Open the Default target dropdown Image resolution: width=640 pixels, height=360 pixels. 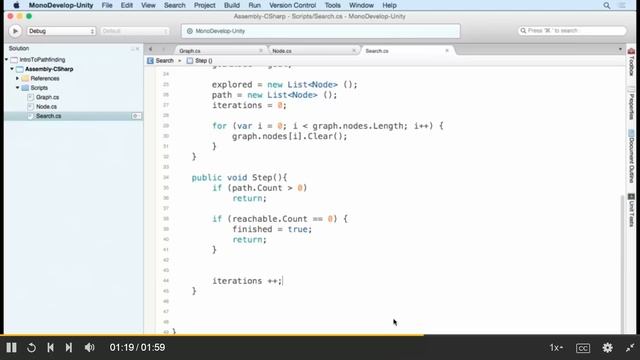(x=134, y=31)
